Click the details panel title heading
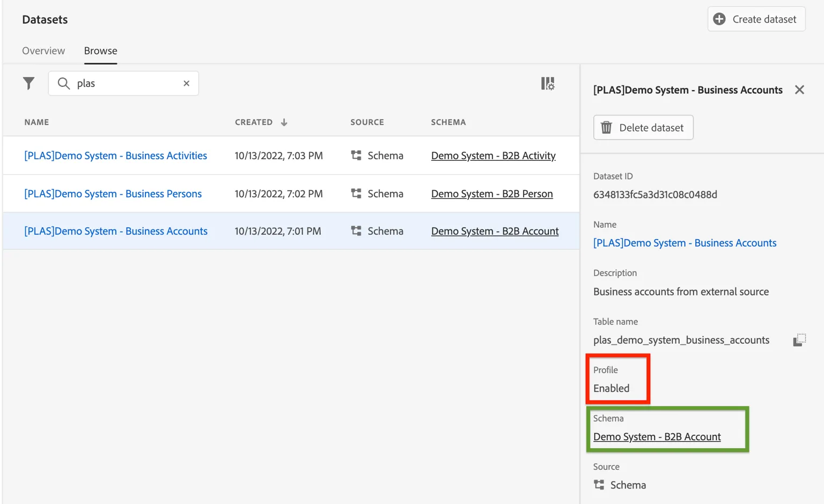 (688, 90)
